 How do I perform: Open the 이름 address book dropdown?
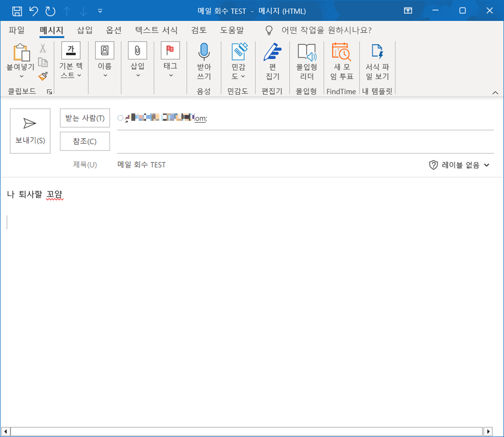(105, 60)
